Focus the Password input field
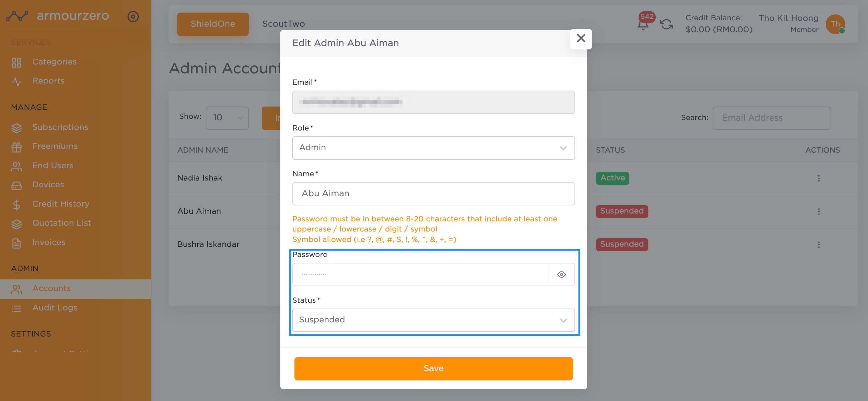The height and width of the screenshot is (401, 868). [x=420, y=274]
